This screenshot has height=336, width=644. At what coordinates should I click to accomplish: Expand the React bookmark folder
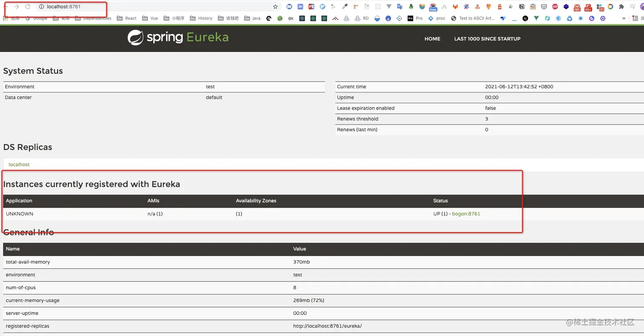click(126, 18)
